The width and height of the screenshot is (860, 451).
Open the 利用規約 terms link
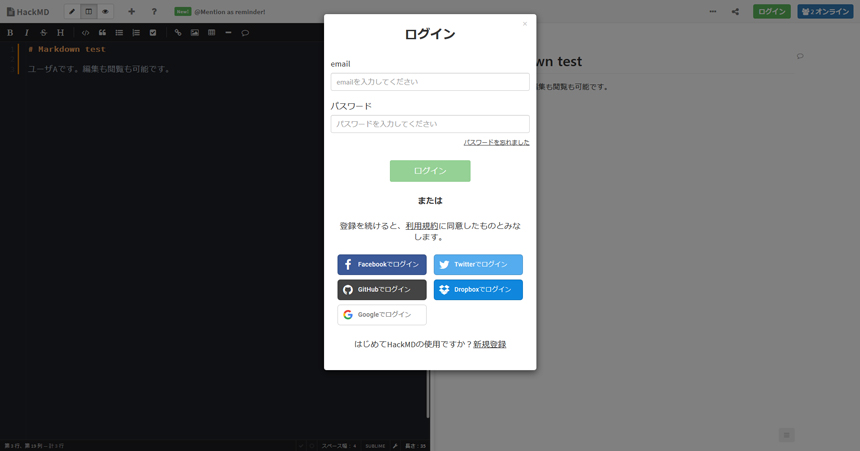pos(422,226)
